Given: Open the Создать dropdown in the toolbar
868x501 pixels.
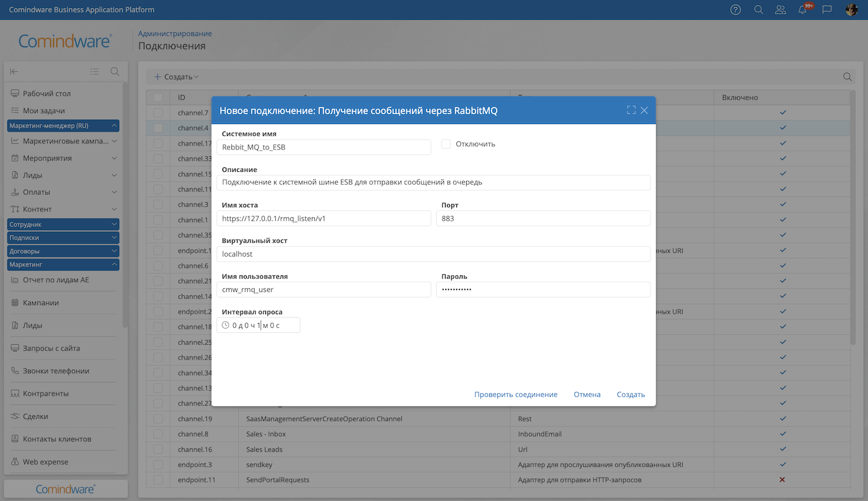Looking at the screenshot, I should [x=177, y=77].
